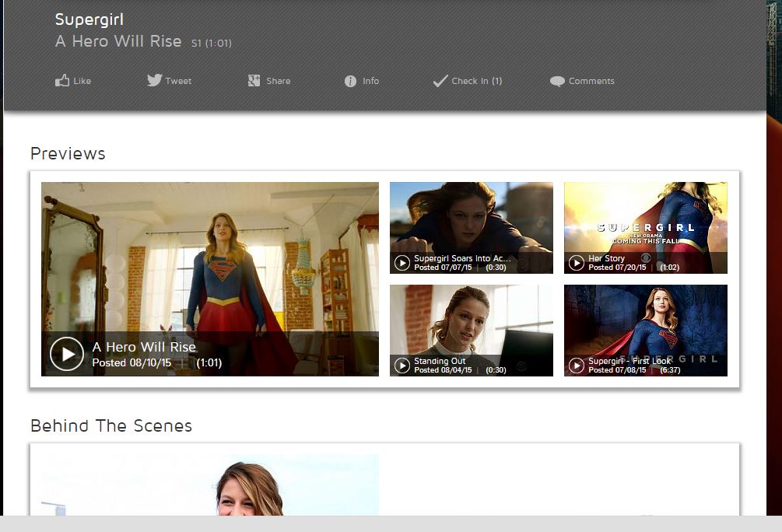The width and height of the screenshot is (782, 532).
Task: Open the Supergirl - First Look thumbnail
Action: [645, 330]
